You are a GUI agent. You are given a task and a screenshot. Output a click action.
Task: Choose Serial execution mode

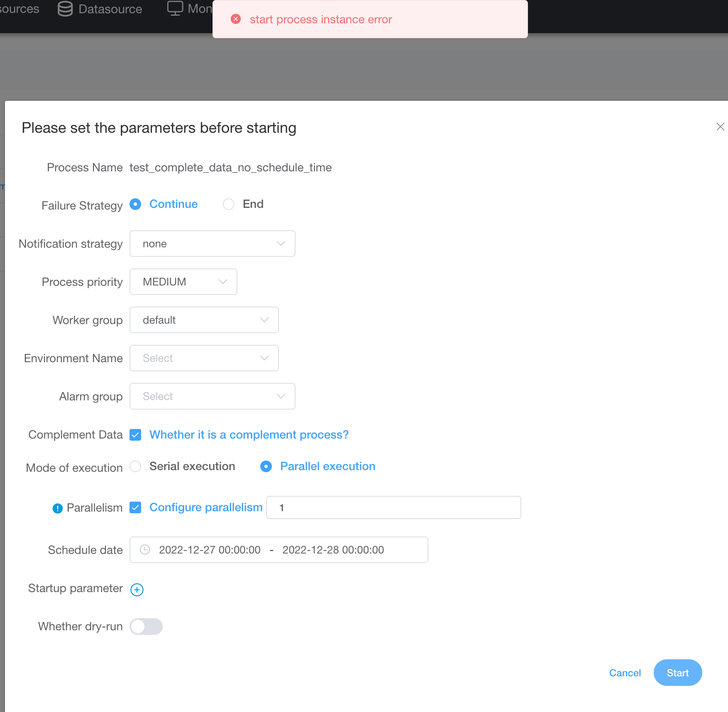[135, 466]
